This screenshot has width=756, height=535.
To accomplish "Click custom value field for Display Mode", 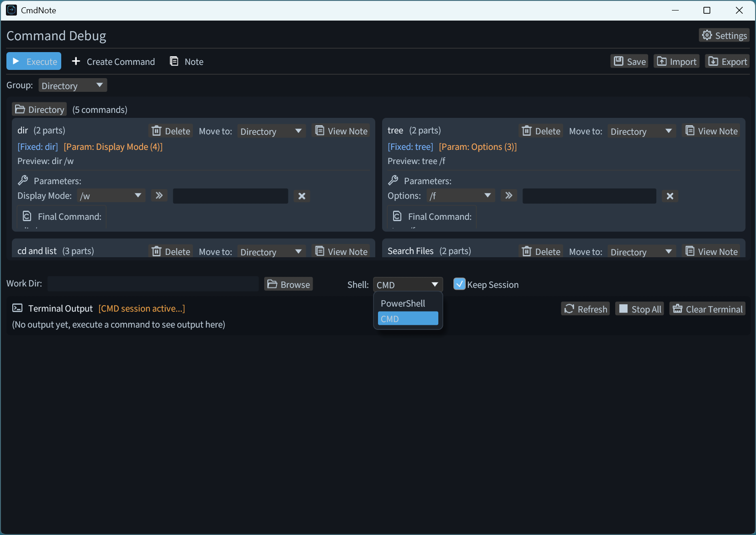I will tap(230, 196).
